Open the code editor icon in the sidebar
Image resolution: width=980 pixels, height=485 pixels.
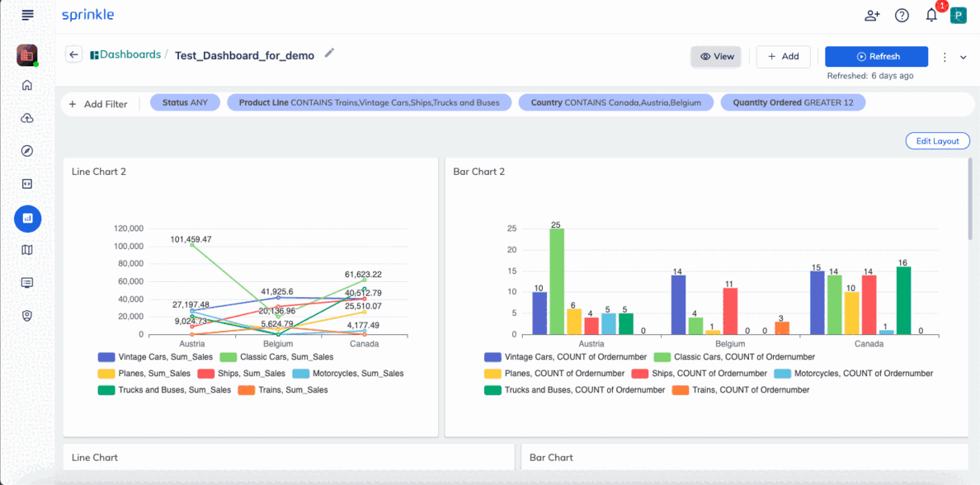[x=27, y=184]
